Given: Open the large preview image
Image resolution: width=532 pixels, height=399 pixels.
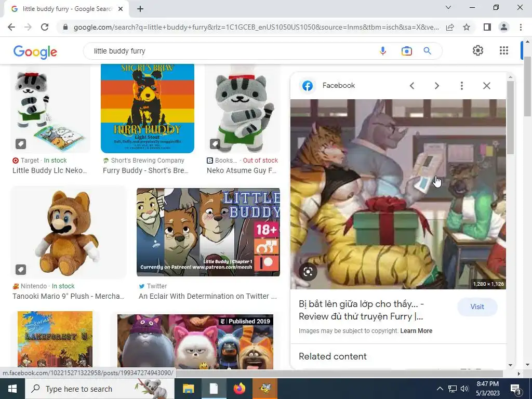Looking at the screenshot, I should pos(398,194).
